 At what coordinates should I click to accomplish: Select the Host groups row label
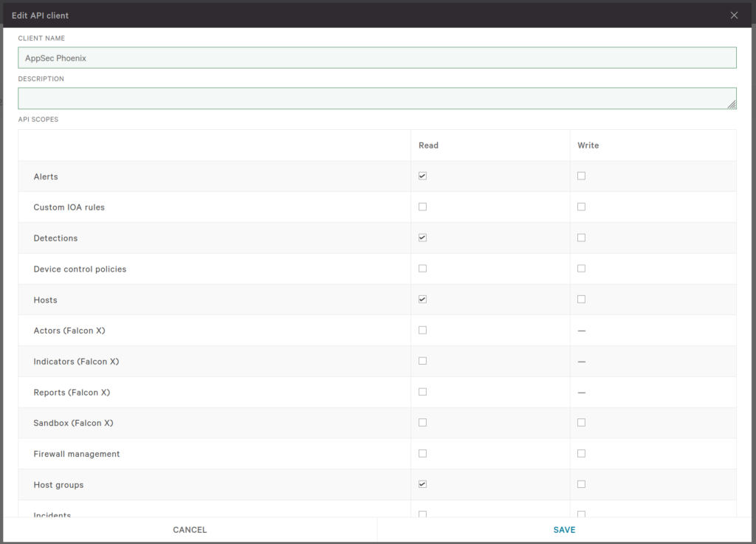[x=58, y=485]
